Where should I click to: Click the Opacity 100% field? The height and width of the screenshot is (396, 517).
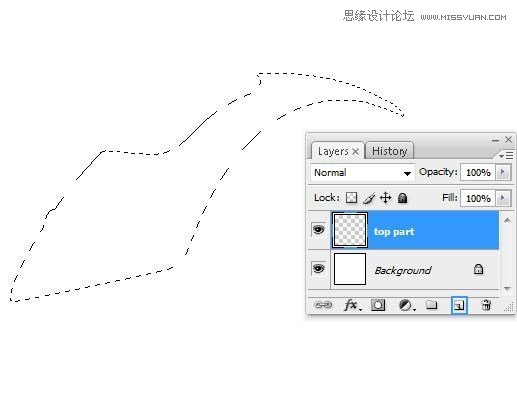pos(478,172)
